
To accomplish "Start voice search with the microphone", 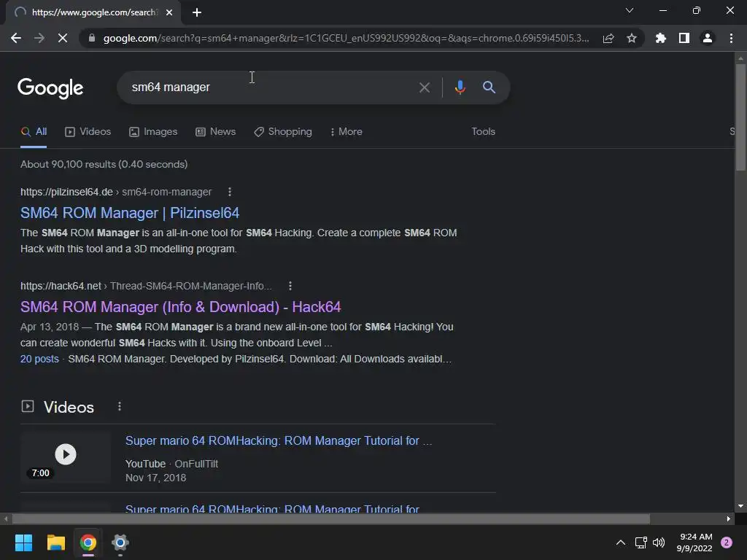I will pyautogui.click(x=460, y=87).
